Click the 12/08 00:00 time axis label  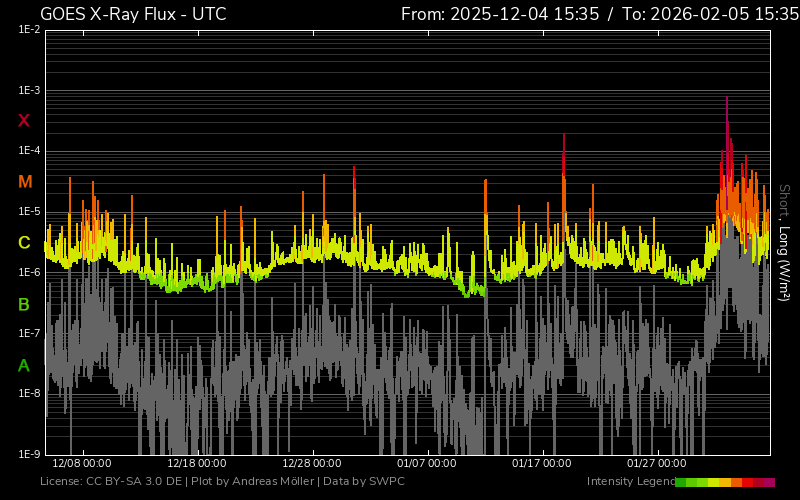(82, 464)
